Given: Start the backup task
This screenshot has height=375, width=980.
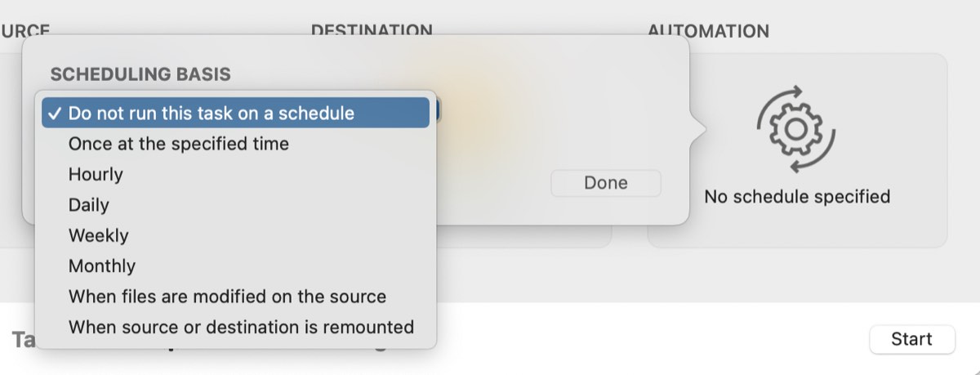Looking at the screenshot, I should coord(912,339).
